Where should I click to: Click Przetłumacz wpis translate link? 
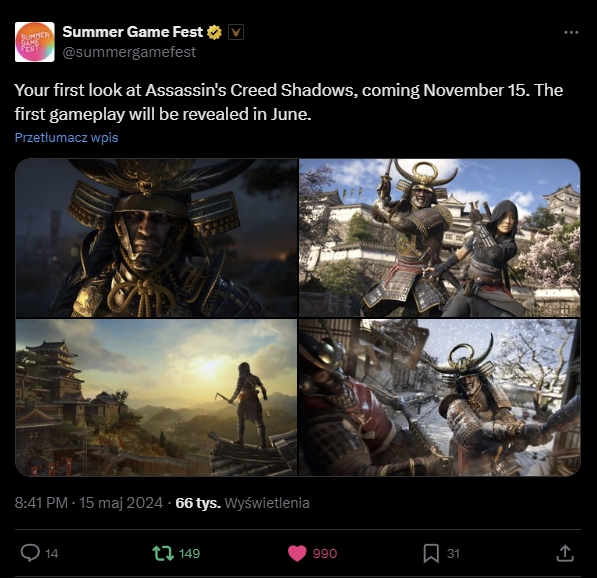click(x=67, y=137)
